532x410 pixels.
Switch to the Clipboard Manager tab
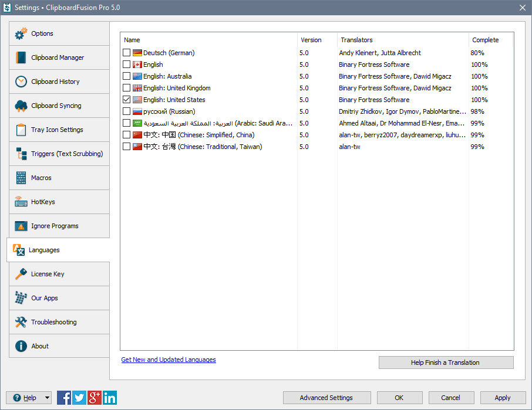coord(59,57)
